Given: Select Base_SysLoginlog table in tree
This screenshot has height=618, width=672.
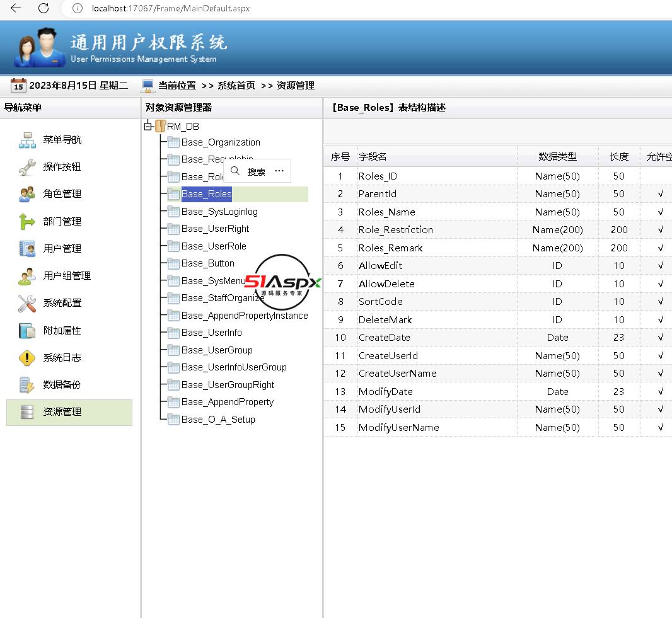Looking at the screenshot, I should click(x=219, y=212).
